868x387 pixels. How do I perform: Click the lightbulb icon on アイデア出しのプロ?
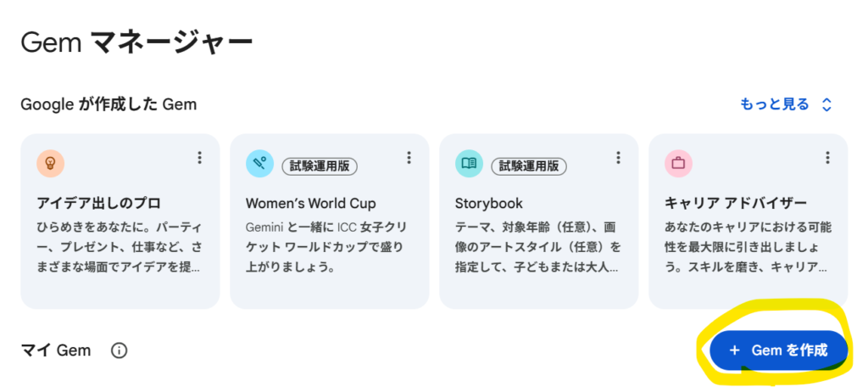(50, 162)
